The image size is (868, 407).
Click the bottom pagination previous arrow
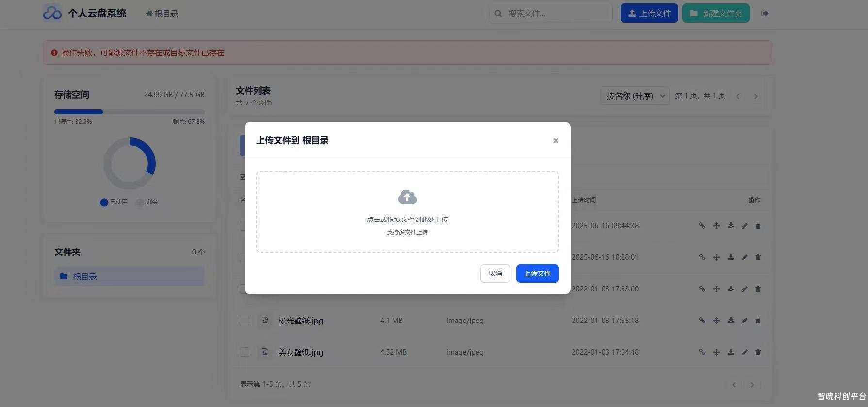click(734, 385)
